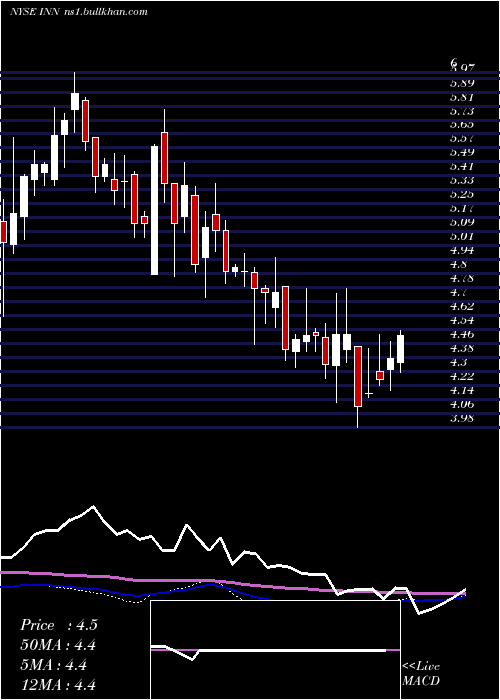The image size is (500, 700).
Task: Click the 4.3 price label
Action: click(x=458, y=362)
